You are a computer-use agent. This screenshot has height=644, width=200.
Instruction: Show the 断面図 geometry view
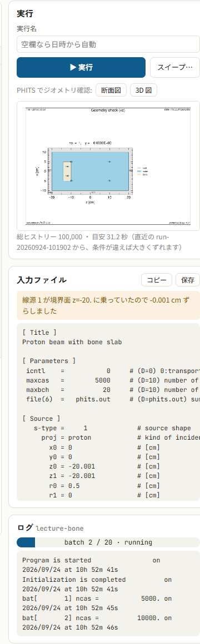pyautogui.click(x=111, y=90)
